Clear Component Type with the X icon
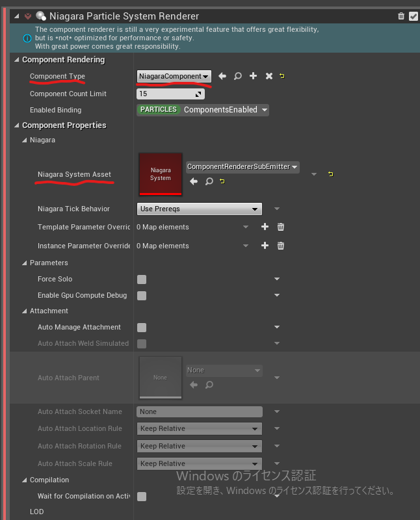This screenshot has height=520, width=420. (269, 76)
